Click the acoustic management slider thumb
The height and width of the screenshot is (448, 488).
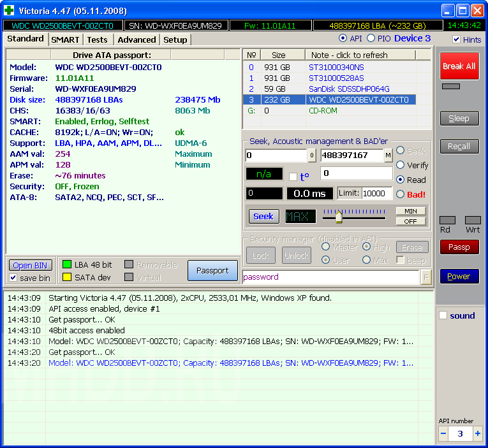point(339,217)
